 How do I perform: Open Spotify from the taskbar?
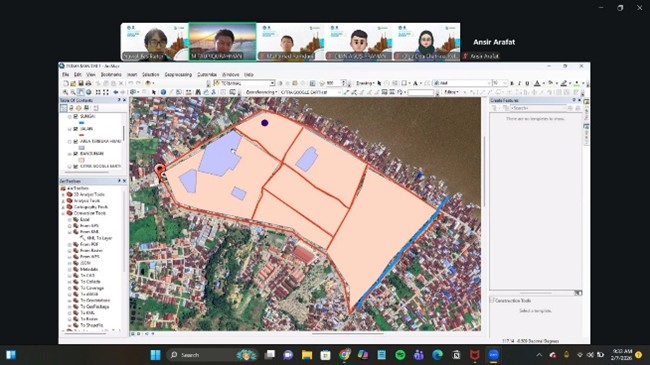pyautogui.click(x=400, y=355)
